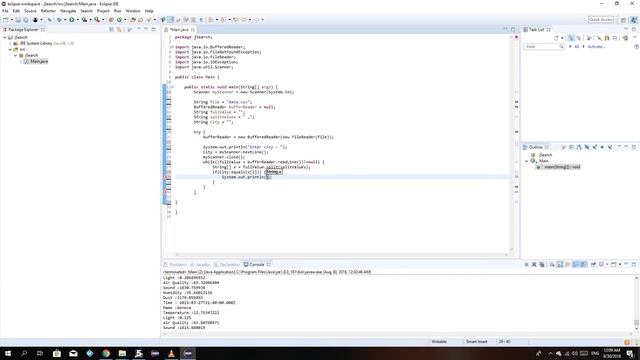
Task: Switch to the Declaration tab
Action: pos(227,264)
